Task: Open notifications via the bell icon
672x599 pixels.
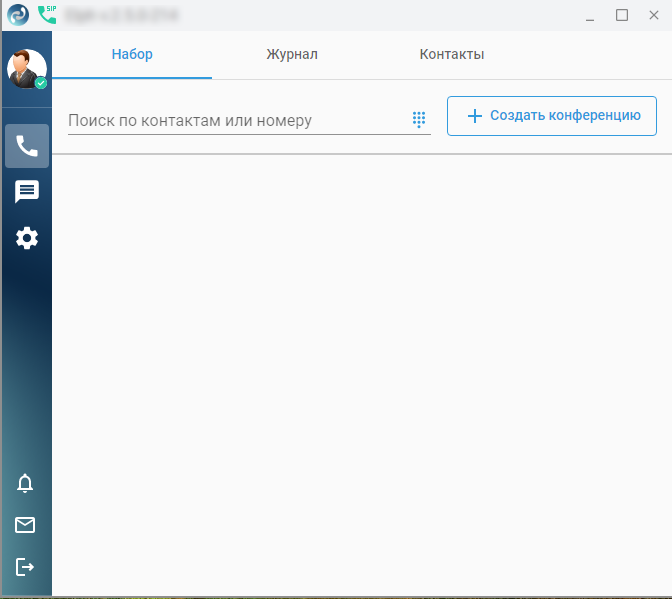Action: pyautogui.click(x=25, y=483)
